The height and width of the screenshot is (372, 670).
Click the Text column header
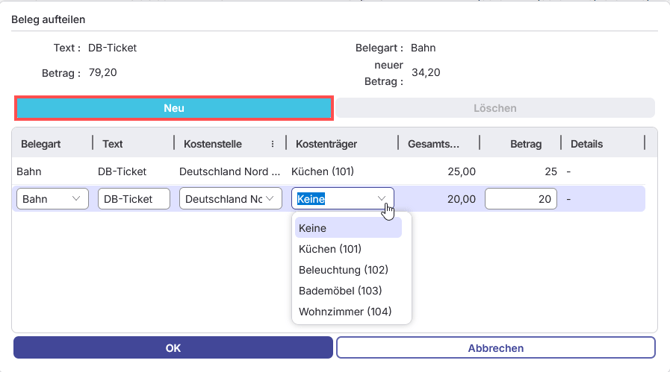tap(112, 144)
